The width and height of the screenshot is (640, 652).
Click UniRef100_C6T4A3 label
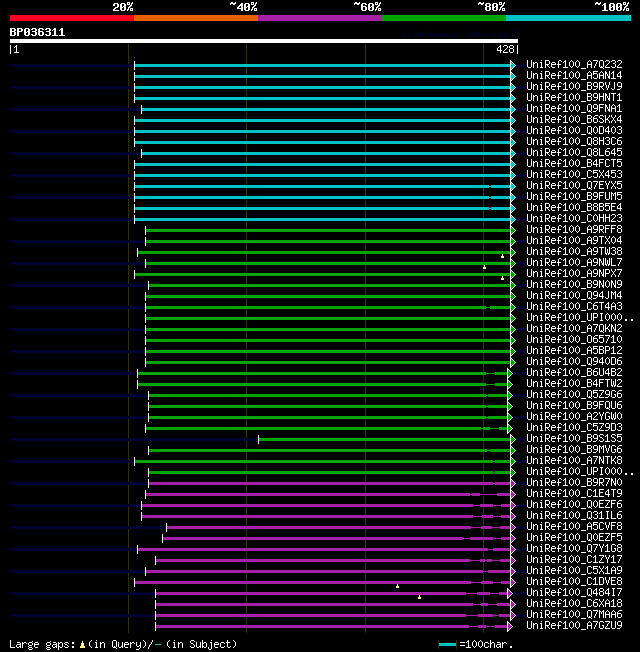coord(574,307)
